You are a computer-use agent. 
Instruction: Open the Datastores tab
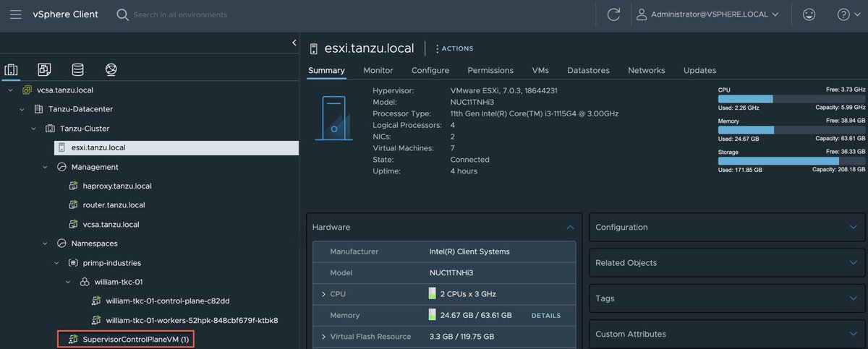pyautogui.click(x=588, y=70)
